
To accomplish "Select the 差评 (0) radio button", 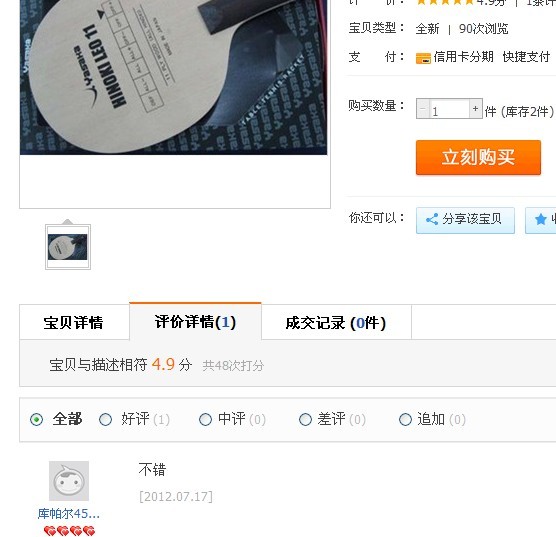I will pos(305,420).
